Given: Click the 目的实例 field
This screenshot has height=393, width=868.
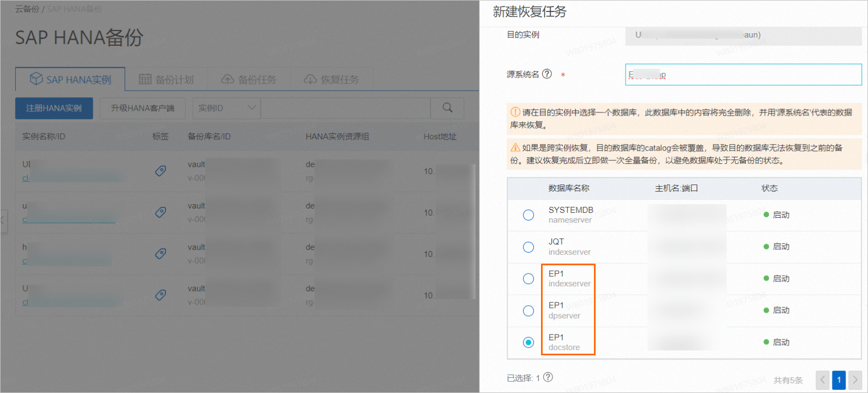Looking at the screenshot, I should tap(744, 35).
